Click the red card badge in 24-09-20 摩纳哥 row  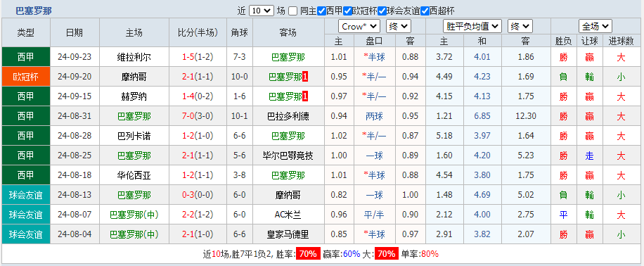pos(305,77)
